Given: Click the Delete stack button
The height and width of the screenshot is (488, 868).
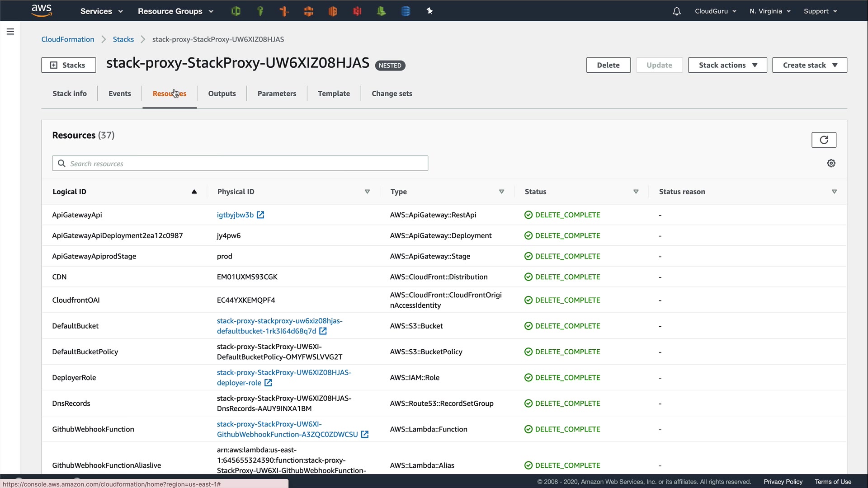Looking at the screenshot, I should (608, 65).
